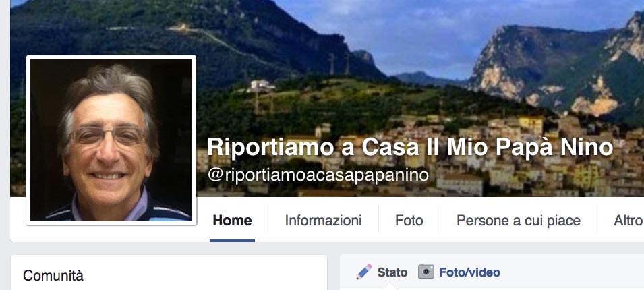
Task: Open the Foto tab
Action: pyautogui.click(x=409, y=221)
